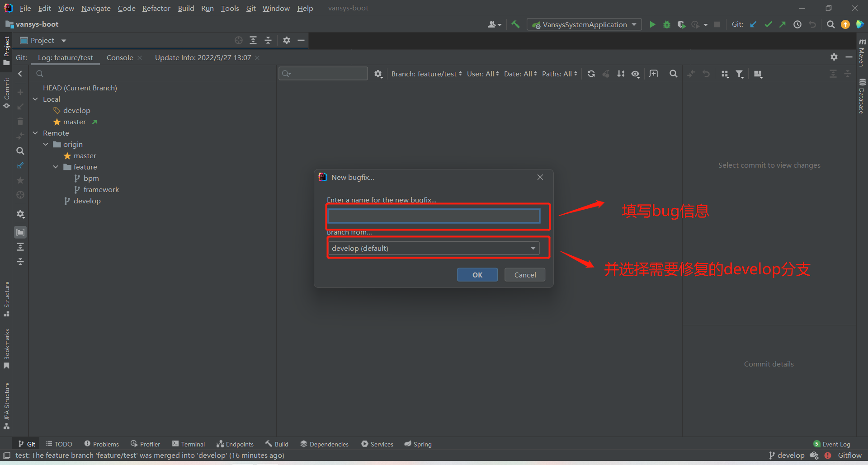
Task: Click OK in New bugfix dialog
Action: point(477,275)
